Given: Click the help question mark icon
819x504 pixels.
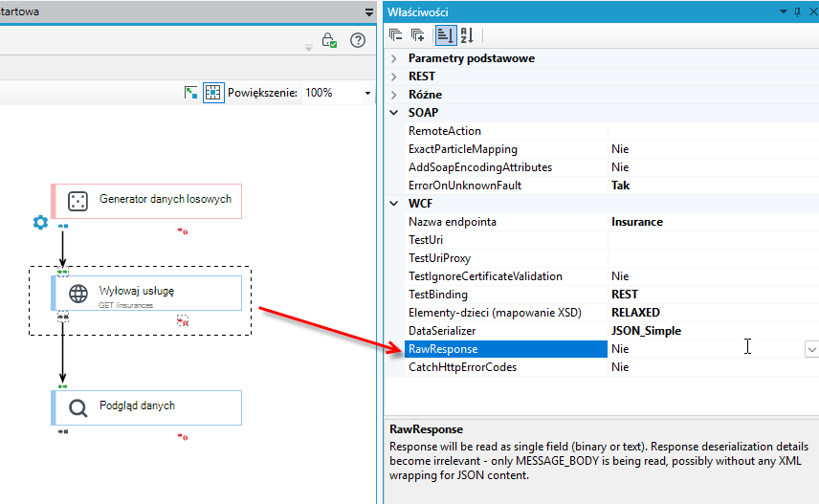Looking at the screenshot, I should pyautogui.click(x=358, y=40).
